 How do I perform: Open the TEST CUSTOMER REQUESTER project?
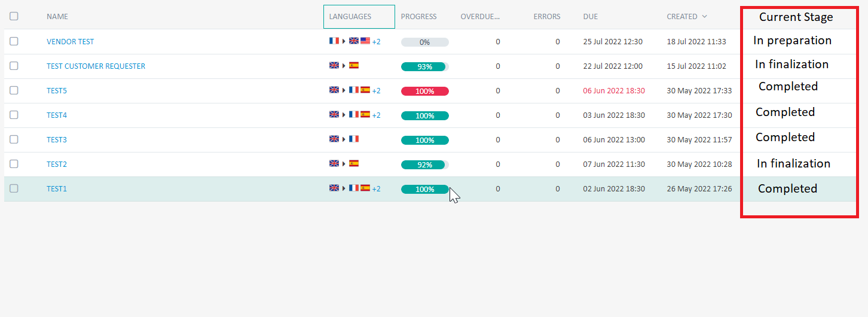96,66
